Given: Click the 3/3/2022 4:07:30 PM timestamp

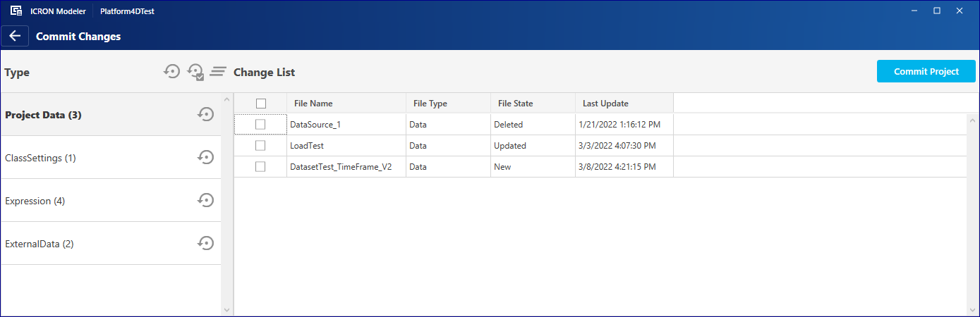Looking at the screenshot, I should (617, 146).
